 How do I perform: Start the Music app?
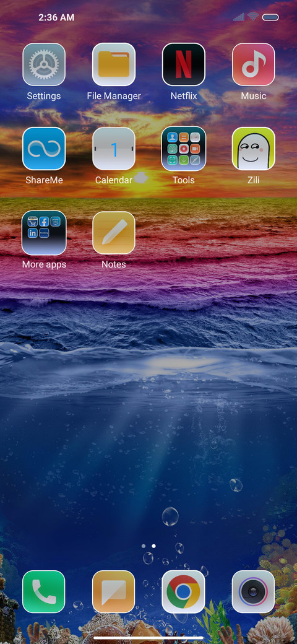[254, 64]
